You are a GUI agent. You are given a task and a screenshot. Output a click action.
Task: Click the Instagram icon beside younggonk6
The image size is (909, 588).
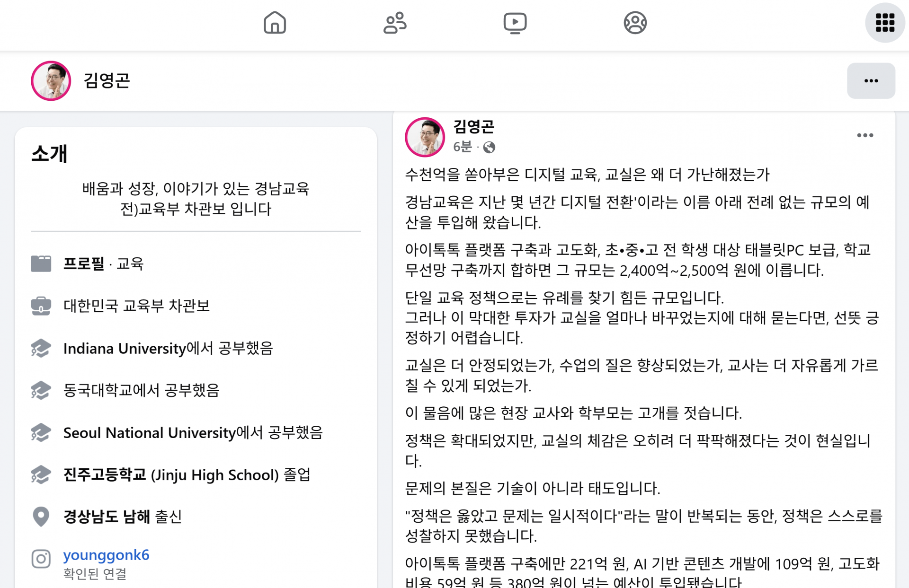[x=41, y=559]
